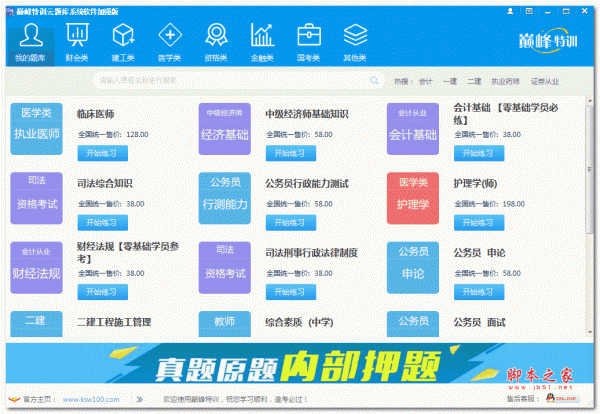600x414 pixels.
Task: Click the 公务员 thumbnail beside 公务员 面试
Action: 413,324
